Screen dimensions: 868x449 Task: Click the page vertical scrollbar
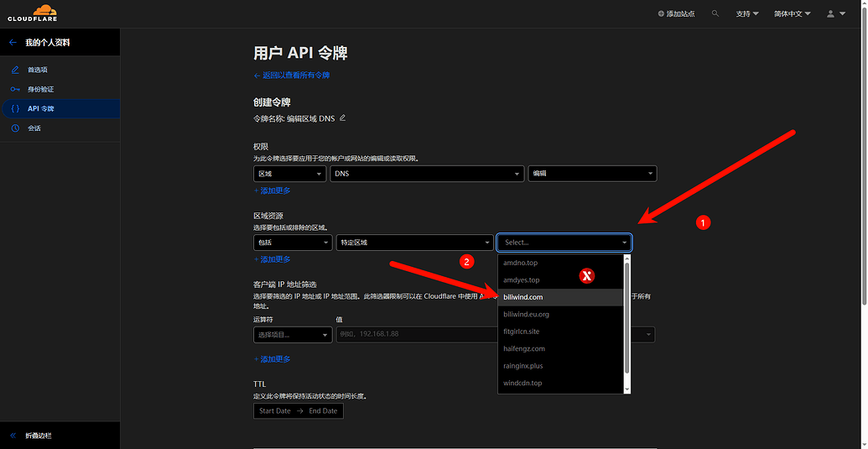click(x=864, y=157)
